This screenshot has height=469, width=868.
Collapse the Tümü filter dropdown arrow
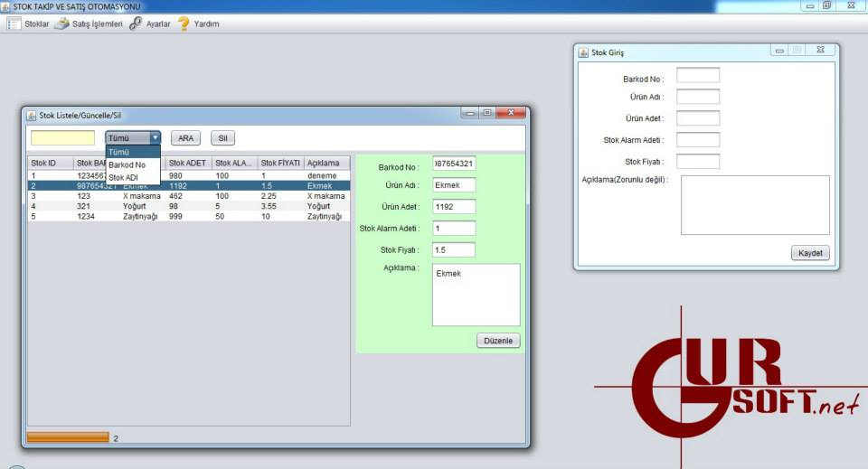pos(155,138)
